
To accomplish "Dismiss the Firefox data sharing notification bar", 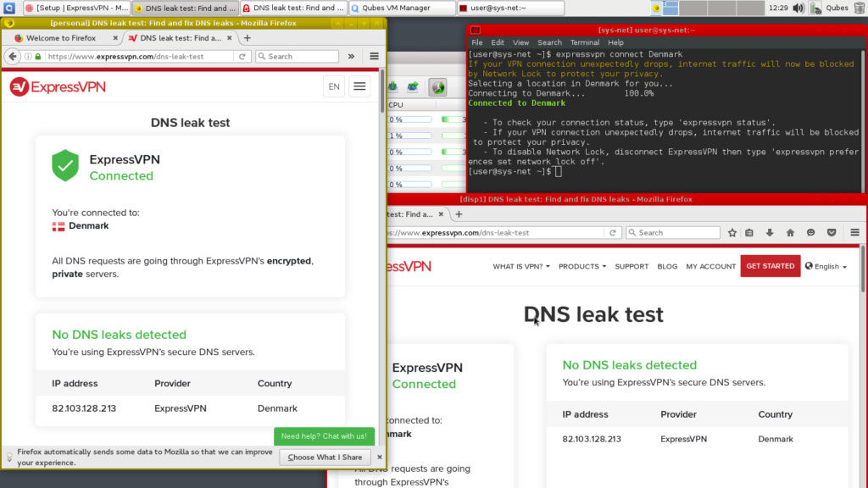I will pos(379,457).
